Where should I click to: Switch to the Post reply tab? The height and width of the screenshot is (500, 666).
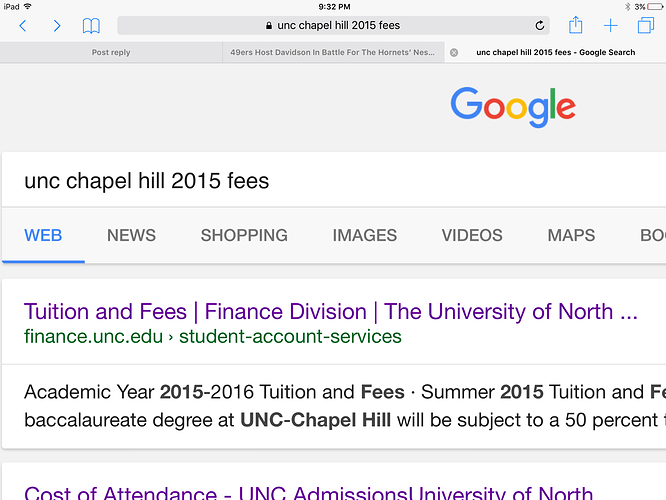click(x=111, y=52)
